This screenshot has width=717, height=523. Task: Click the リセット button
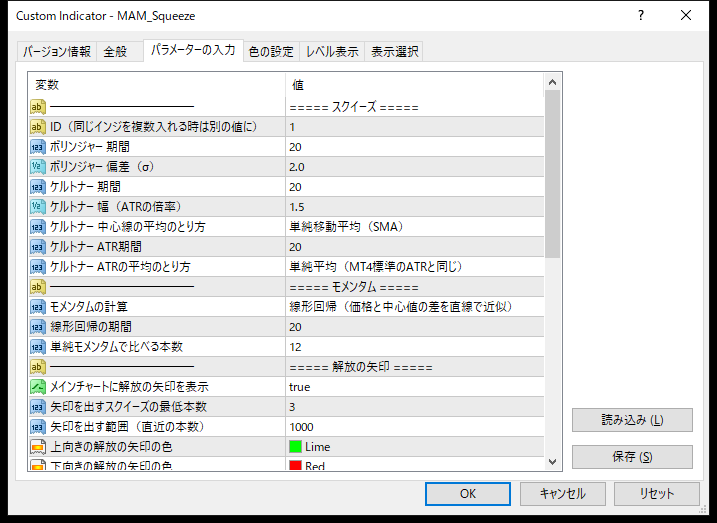coord(657,494)
